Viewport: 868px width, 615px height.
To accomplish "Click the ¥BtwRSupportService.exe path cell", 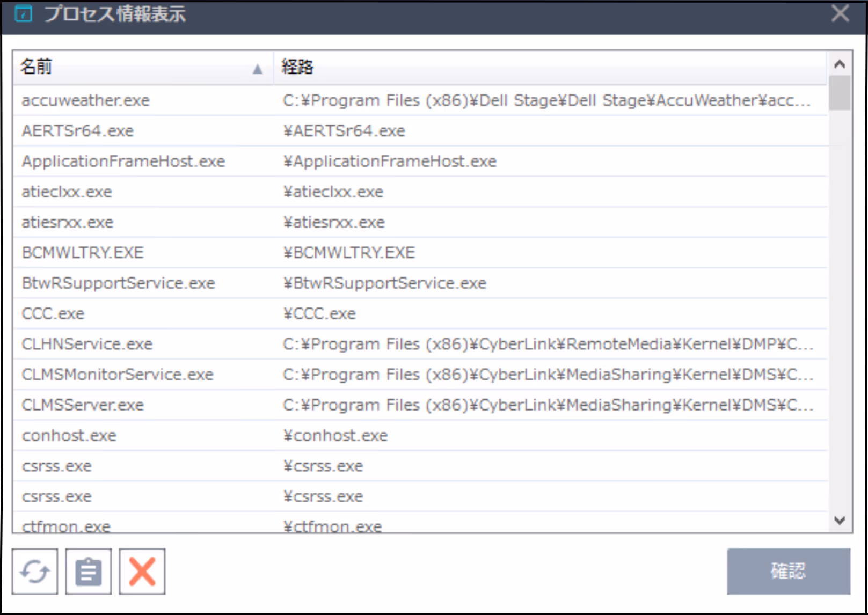I will tap(551, 283).
